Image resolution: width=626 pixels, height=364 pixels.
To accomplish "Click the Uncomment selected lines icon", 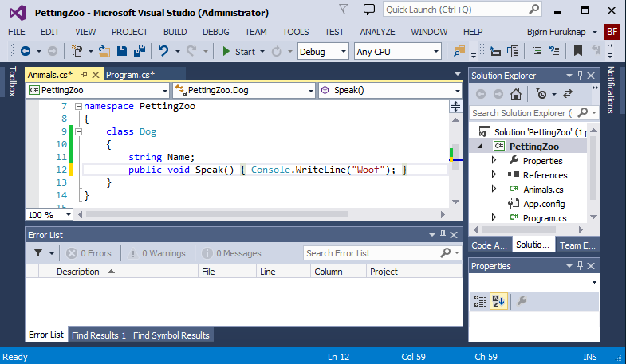I will (x=554, y=51).
